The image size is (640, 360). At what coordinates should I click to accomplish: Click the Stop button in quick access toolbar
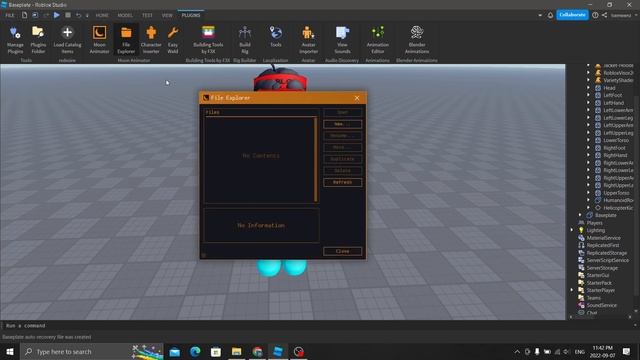pos(68,15)
